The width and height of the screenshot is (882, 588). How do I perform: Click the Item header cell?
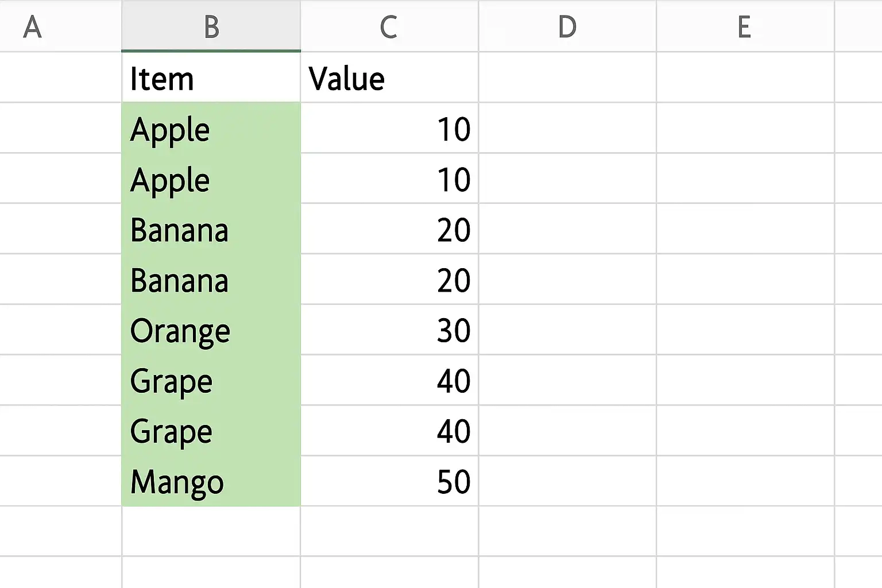point(211,78)
